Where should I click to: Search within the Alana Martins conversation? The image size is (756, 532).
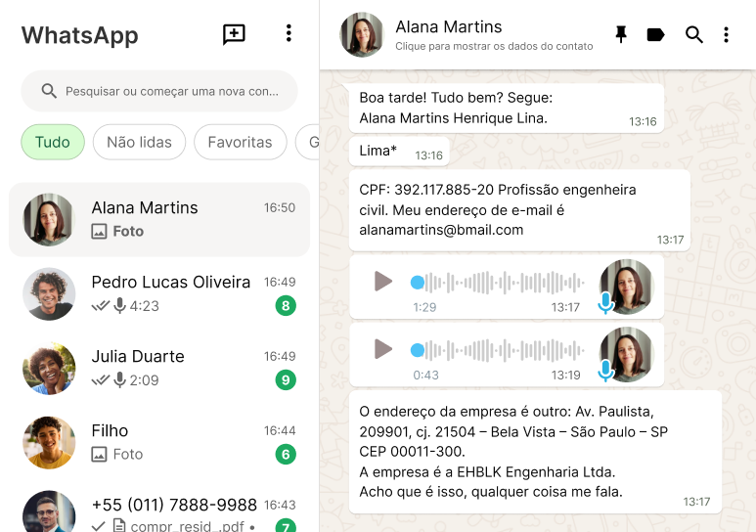coord(693,35)
